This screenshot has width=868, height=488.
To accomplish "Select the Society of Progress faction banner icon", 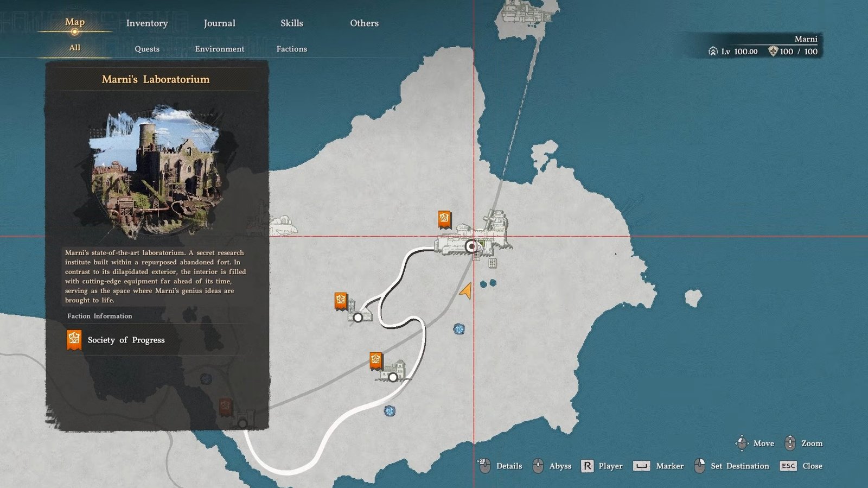I will click(x=74, y=340).
